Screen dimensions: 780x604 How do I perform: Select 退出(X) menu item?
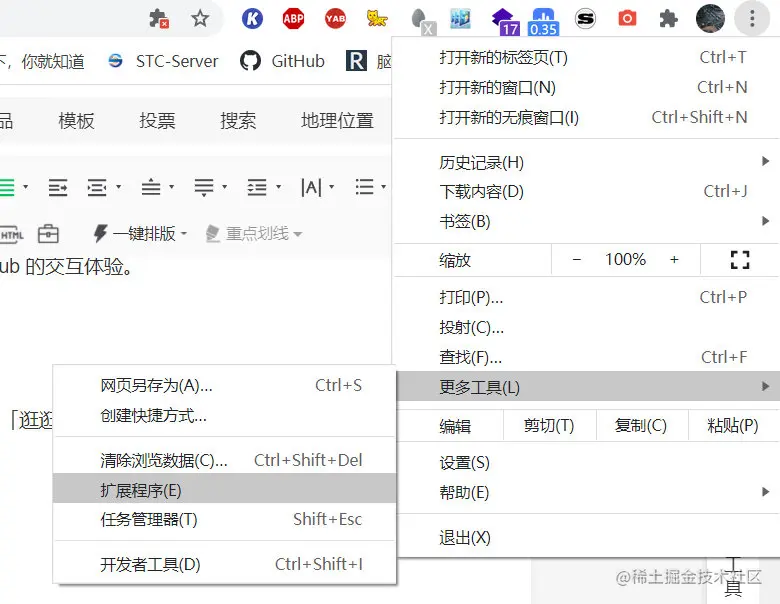point(587,538)
